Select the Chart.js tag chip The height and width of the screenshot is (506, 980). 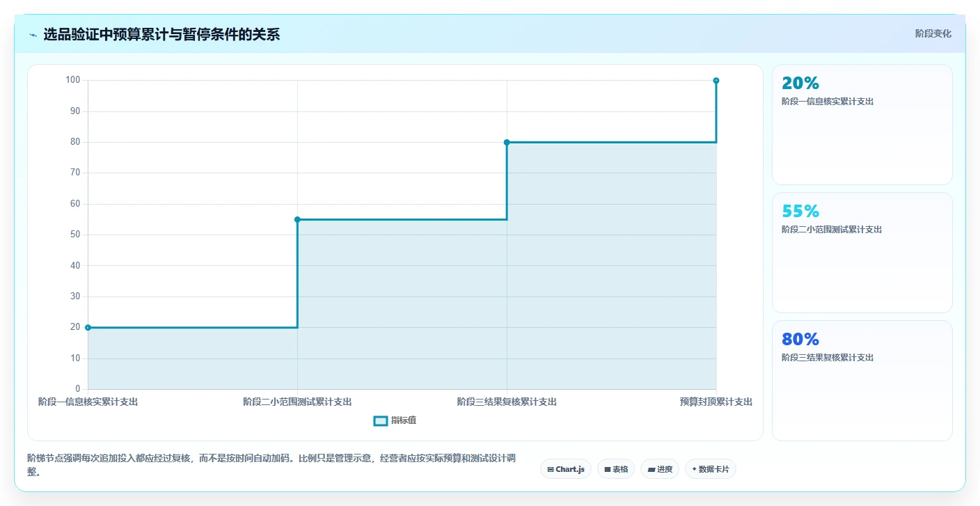(566, 469)
